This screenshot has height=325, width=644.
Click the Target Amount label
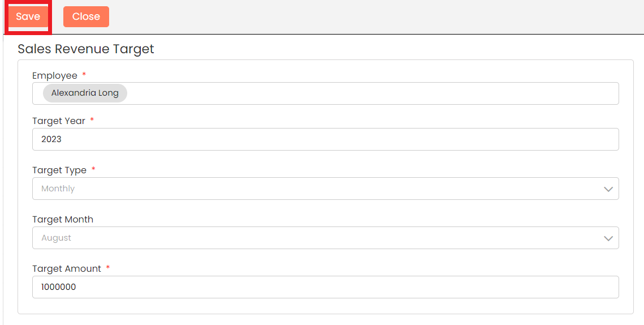pyautogui.click(x=67, y=269)
